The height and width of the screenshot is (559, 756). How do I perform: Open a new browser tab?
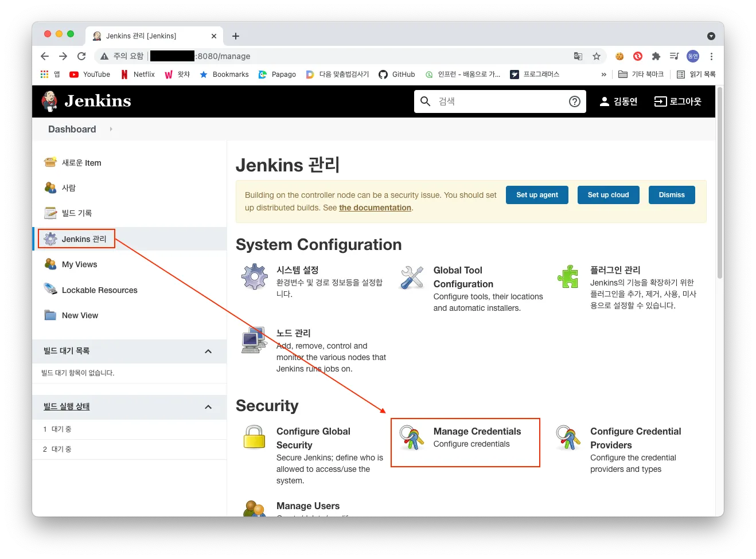236,36
